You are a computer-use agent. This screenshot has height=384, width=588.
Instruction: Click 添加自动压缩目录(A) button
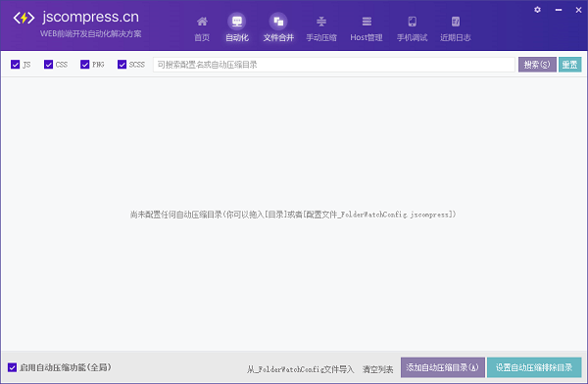point(443,367)
